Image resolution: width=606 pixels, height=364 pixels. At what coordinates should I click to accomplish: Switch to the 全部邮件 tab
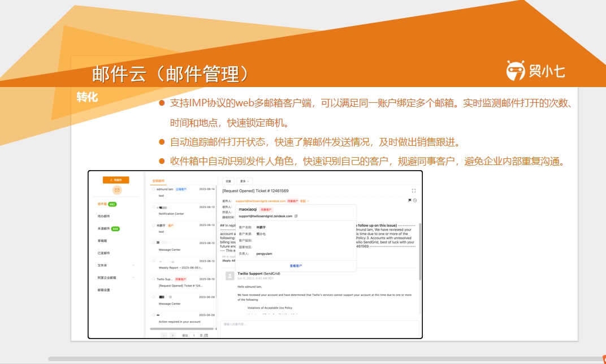[x=158, y=181]
